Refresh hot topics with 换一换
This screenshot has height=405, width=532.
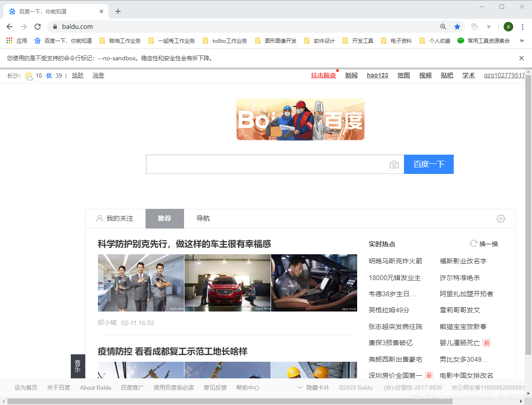[484, 244]
